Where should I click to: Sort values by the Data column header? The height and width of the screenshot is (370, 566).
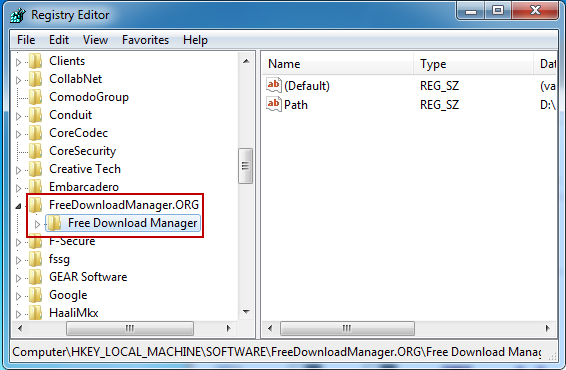(x=546, y=64)
